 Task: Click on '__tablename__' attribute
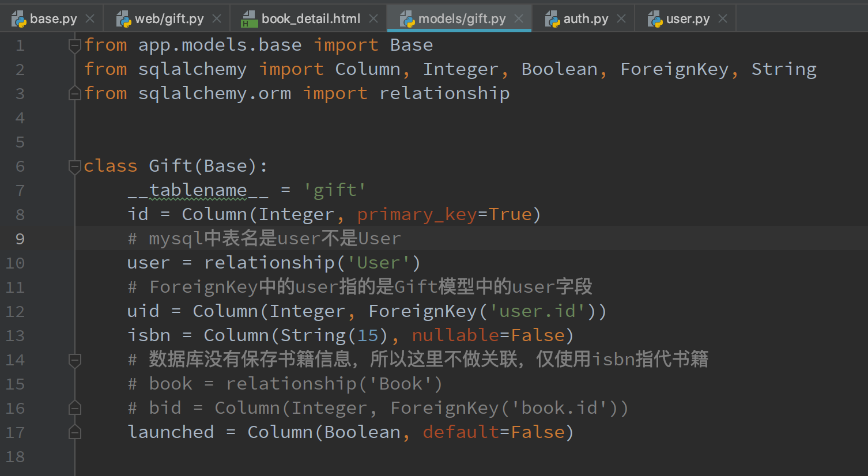(x=198, y=190)
